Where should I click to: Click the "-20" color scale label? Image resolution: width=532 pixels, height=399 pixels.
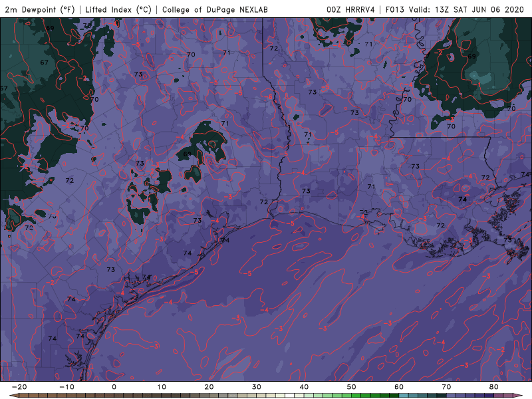(19, 387)
